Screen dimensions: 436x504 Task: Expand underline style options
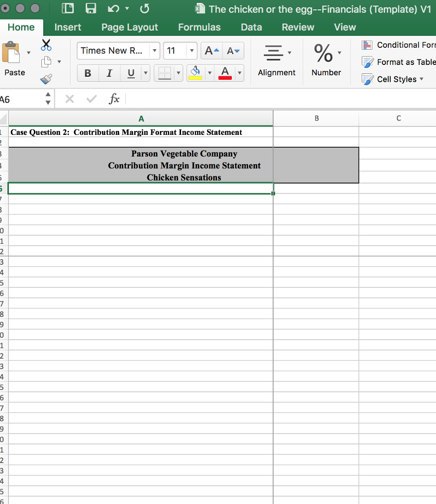pos(146,73)
